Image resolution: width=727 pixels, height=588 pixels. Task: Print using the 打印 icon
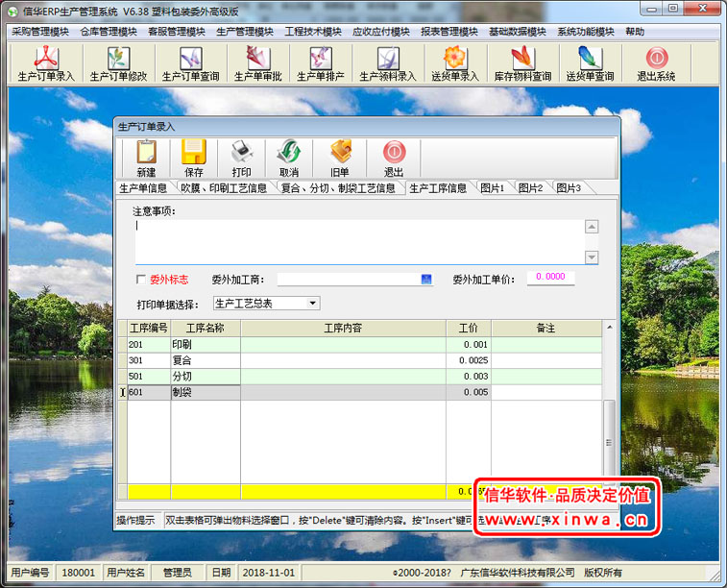click(242, 158)
